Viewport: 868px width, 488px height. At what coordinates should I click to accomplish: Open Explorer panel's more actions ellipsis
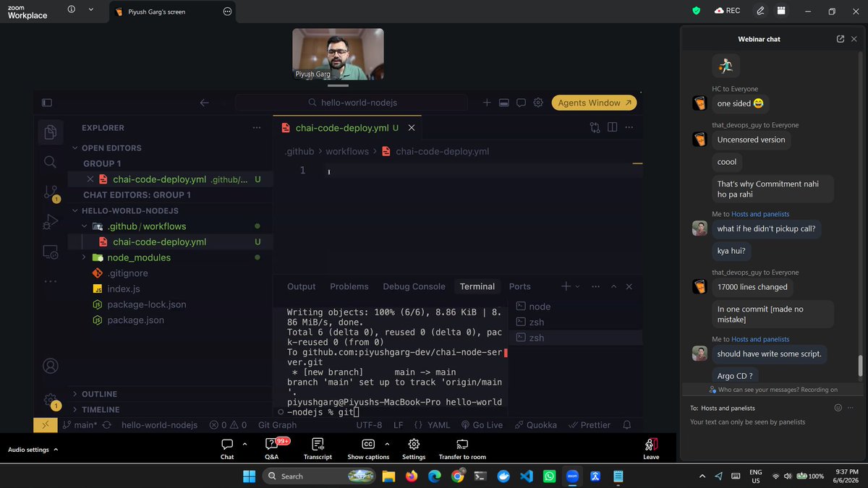(257, 127)
